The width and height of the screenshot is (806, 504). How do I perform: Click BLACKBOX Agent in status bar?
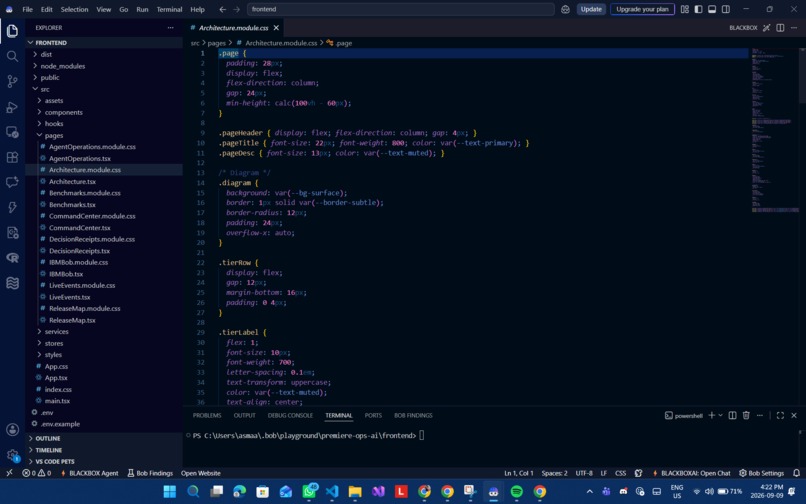[x=89, y=473]
